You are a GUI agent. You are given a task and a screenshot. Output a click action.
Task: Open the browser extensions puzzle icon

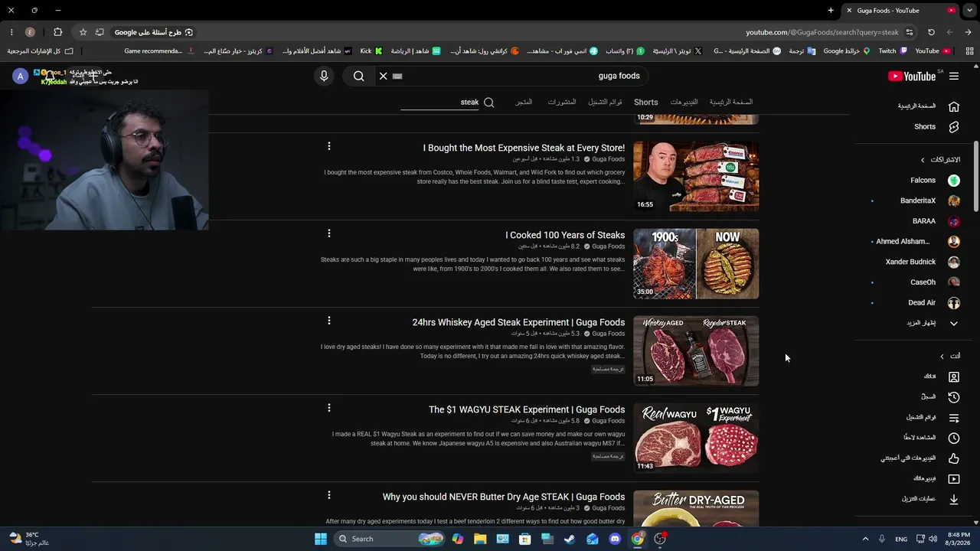tap(57, 32)
